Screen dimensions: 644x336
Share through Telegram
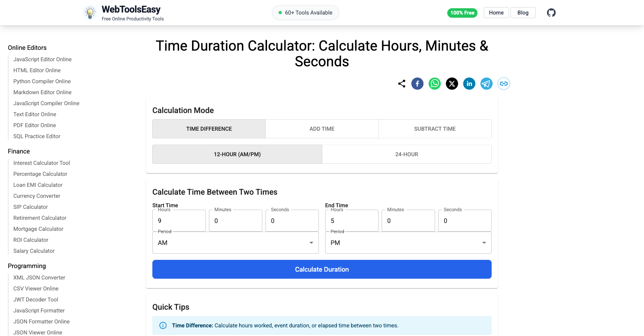pyautogui.click(x=486, y=84)
